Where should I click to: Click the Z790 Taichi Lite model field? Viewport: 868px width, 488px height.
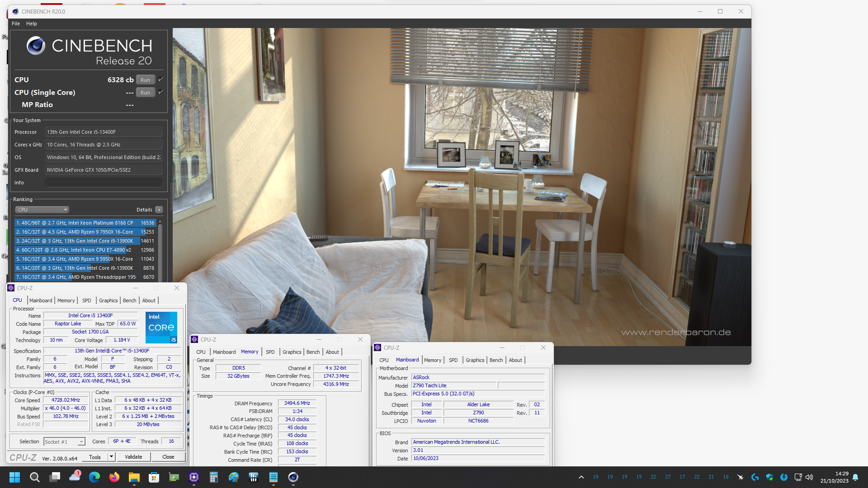(x=454, y=386)
